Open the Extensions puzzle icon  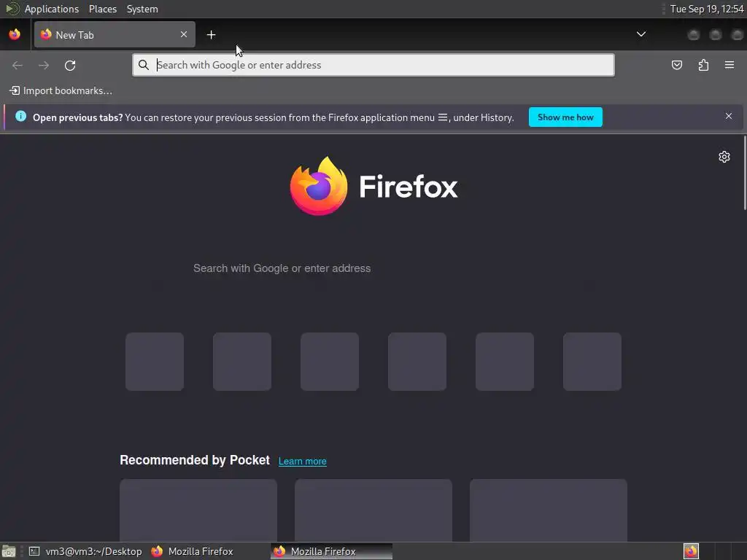tap(703, 65)
